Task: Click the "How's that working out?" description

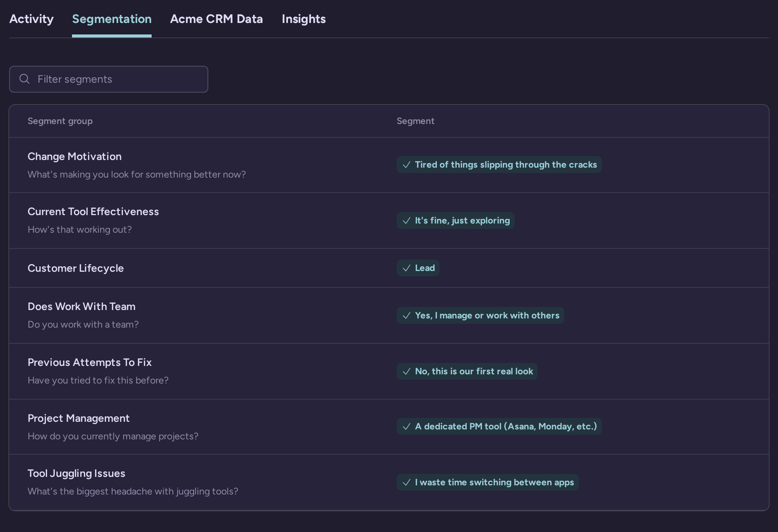Action: [x=80, y=230]
